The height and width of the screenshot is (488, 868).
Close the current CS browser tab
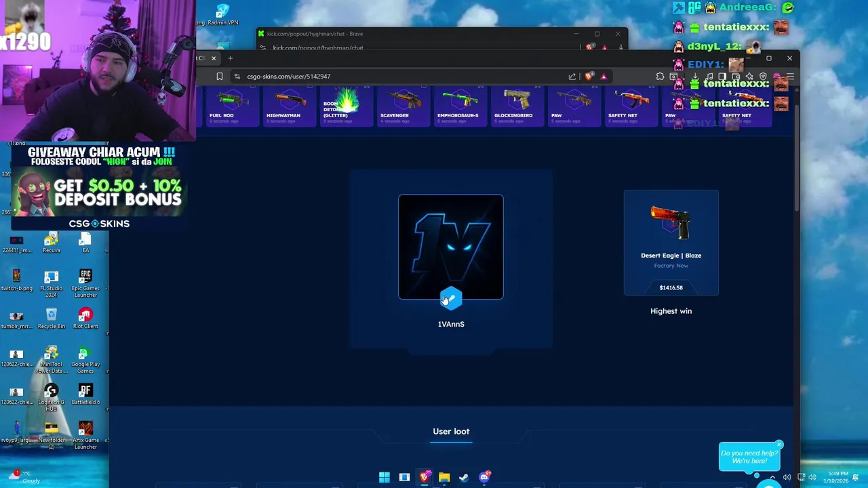pyautogui.click(x=214, y=58)
